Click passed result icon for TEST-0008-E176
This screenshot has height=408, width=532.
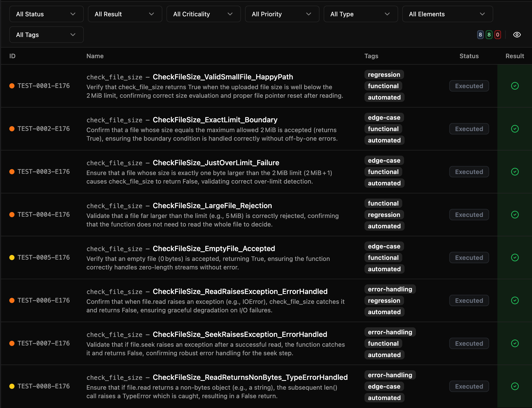515,386
